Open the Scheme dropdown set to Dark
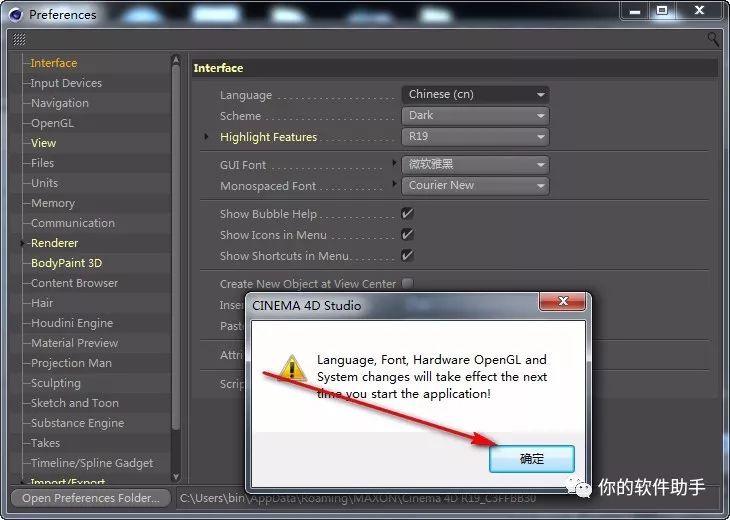Screen dimensions: 730x520 click(475, 115)
